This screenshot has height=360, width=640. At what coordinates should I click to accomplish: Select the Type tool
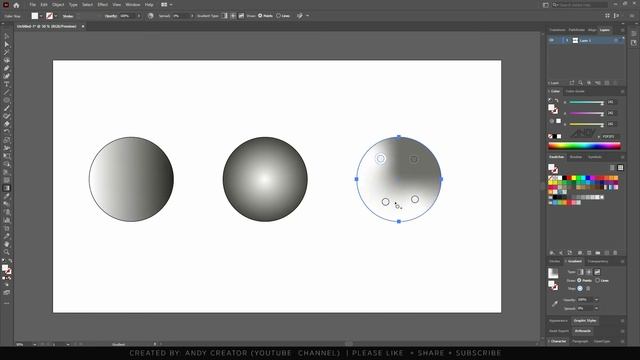[7, 84]
